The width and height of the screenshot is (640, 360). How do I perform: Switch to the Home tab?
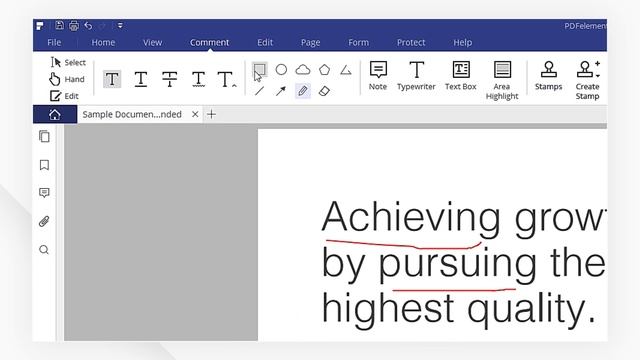click(103, 42)
